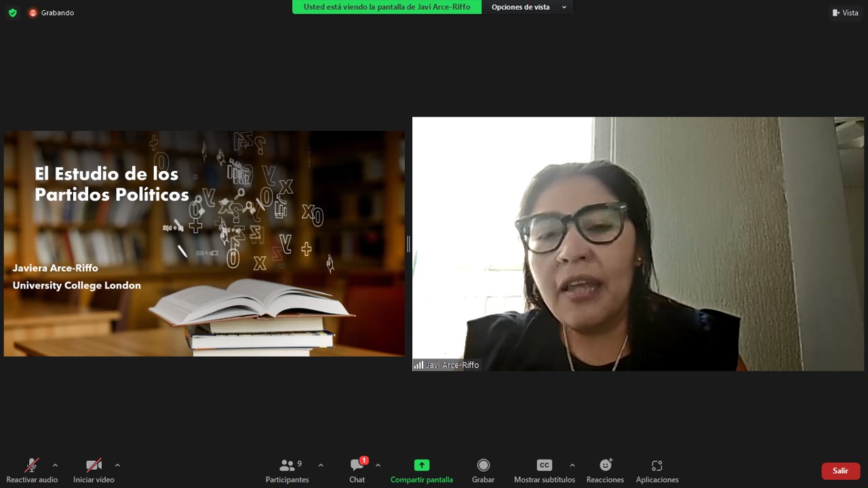The image size is (868, 488).
Task: Click Compartir pantalla green share icon
Action: [422, 470]
